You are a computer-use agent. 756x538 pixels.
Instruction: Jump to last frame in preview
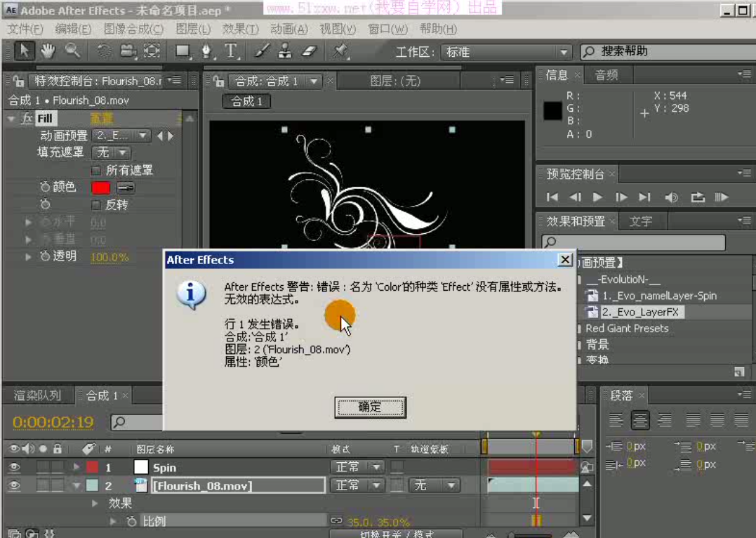coord(644,197)
